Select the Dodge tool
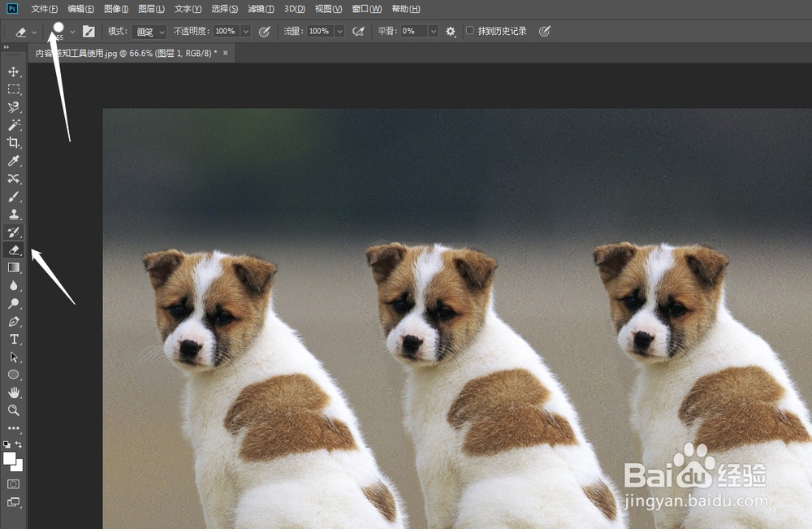 click(14, 303)
